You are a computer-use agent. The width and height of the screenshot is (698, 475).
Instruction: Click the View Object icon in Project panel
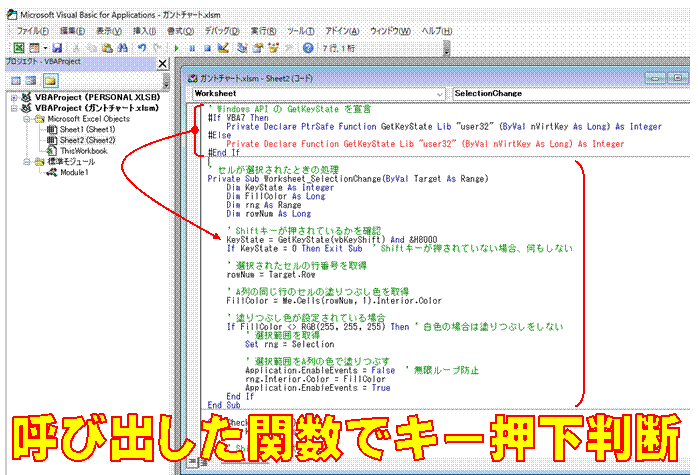(31, 81)
